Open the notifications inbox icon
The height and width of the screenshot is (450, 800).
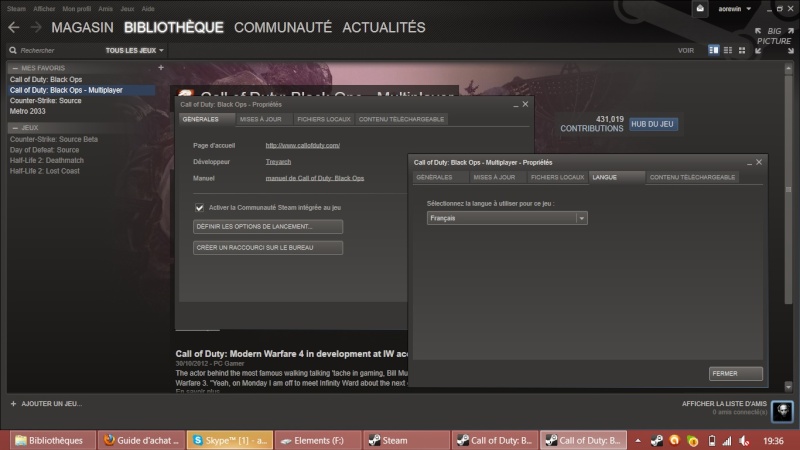[x=700, y=9]
